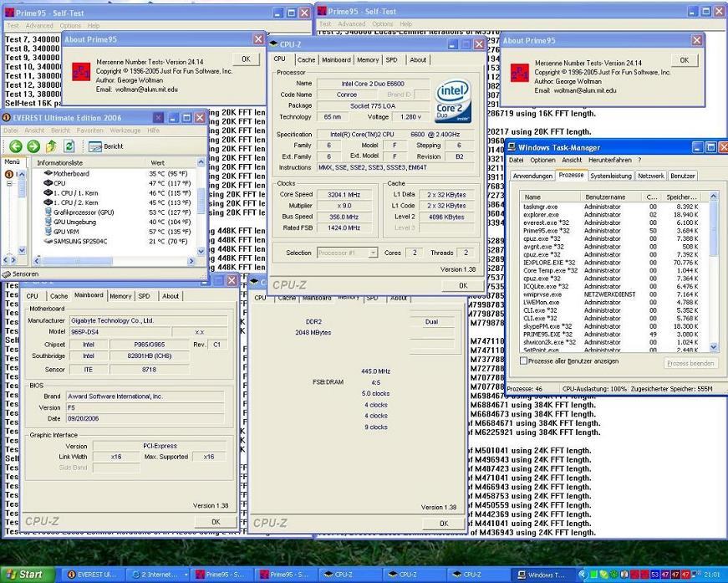Click OK in CPU-Z memory window showing DDR2
Image resolution: width=728 pixels, height=583 pixels.
click(443, 524)
